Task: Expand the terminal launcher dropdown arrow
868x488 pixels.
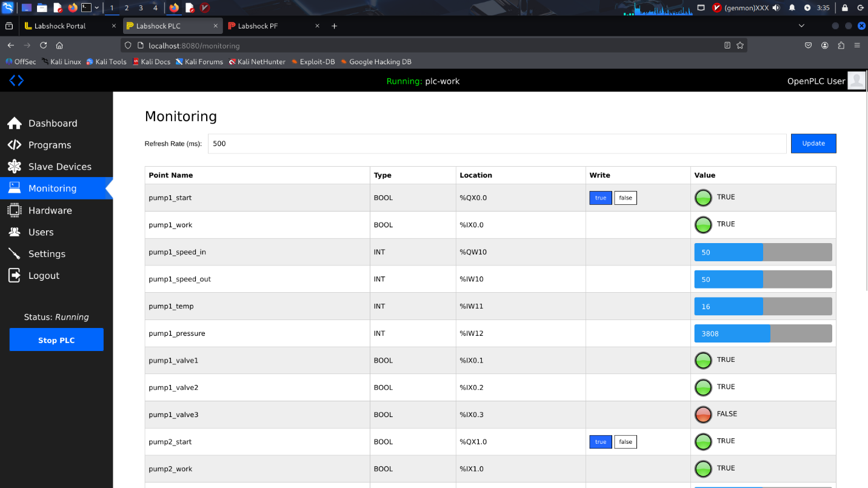Action: (97, 8)
